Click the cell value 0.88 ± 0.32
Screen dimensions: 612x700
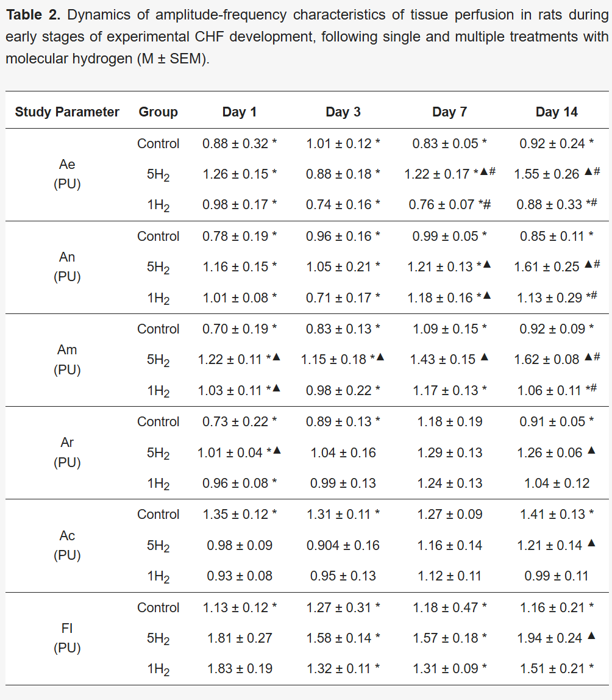(x=235, y=144)
